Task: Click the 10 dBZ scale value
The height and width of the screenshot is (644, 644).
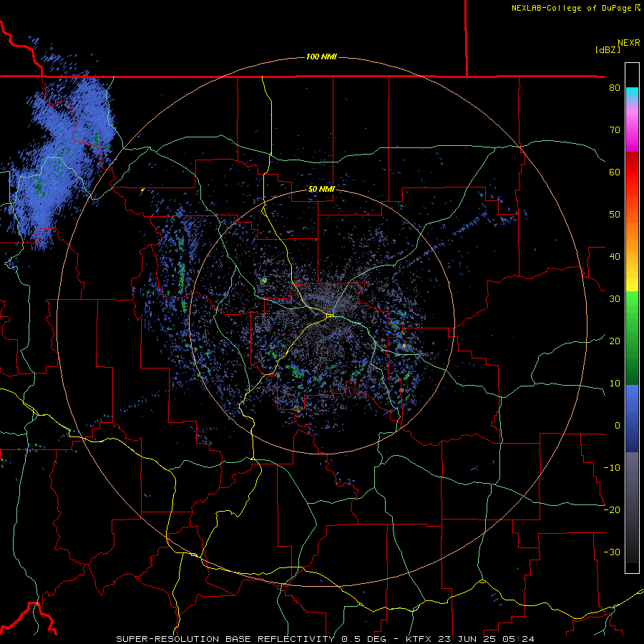Action: point(615,384)
